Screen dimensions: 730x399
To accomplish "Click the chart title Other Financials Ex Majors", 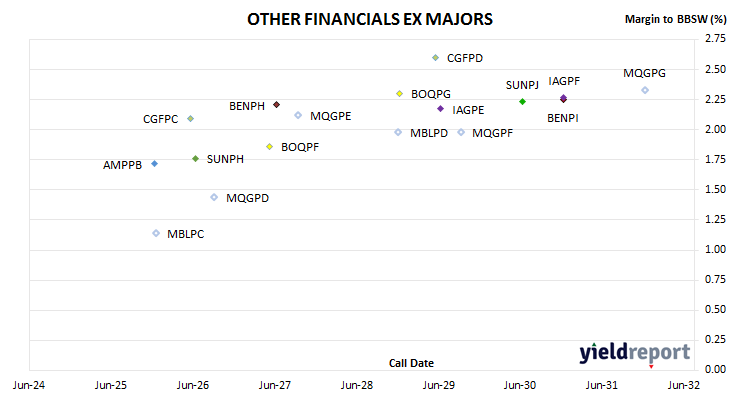I will coord(370,20).
